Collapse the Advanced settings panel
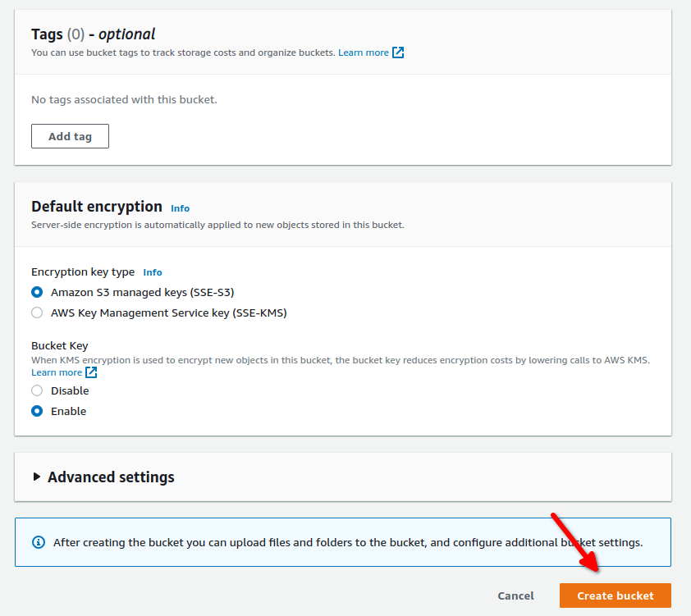The image size is (691, 616). tap(110, 477)
